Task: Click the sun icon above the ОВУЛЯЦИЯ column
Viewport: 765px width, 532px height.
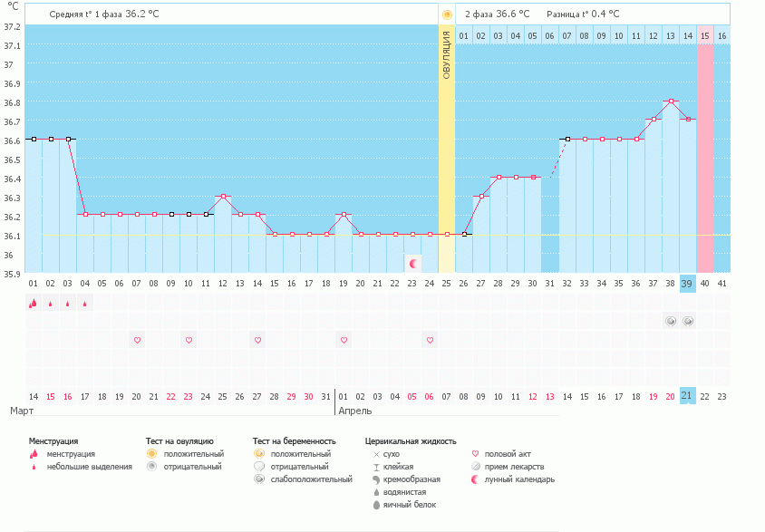Action: [446, 13]
